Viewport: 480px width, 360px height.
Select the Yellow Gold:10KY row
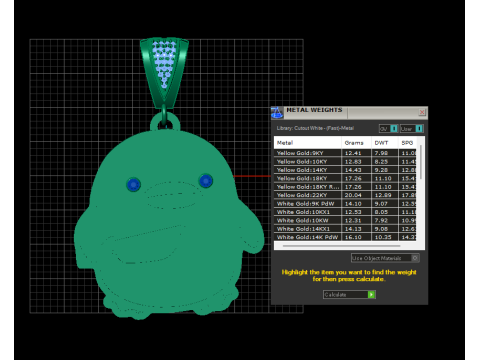click(x=345, y=162)
